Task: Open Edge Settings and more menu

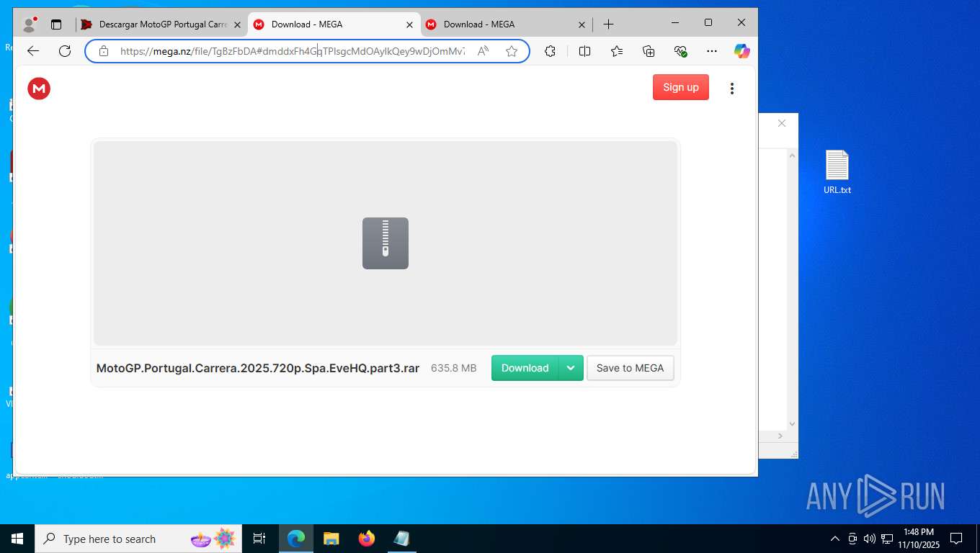Action: coord(712,51)
